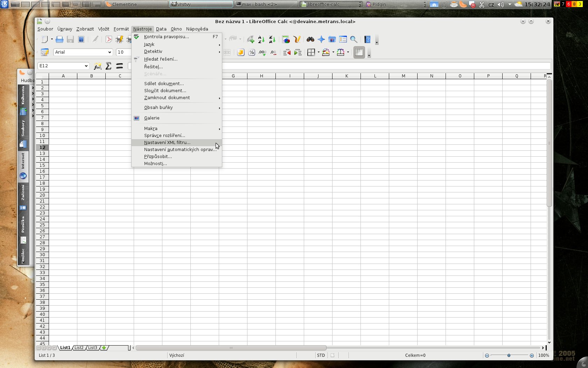Click the Sum sigma icon

pos(108,66)
